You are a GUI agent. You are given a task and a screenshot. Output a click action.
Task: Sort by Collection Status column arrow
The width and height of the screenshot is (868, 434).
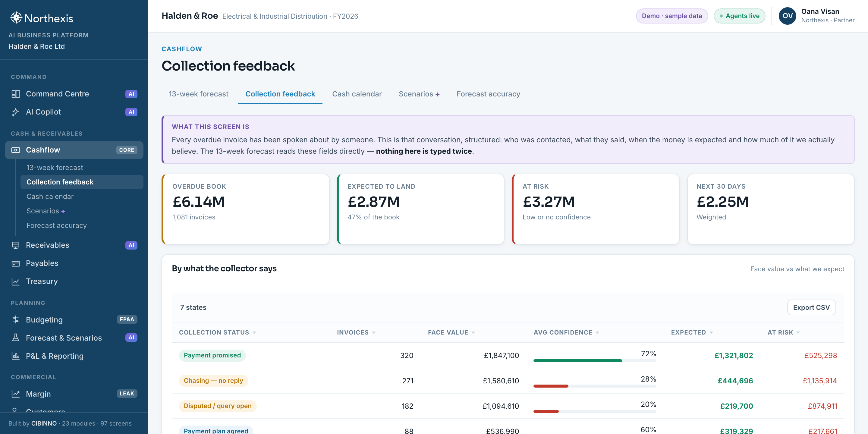point(254,332)
